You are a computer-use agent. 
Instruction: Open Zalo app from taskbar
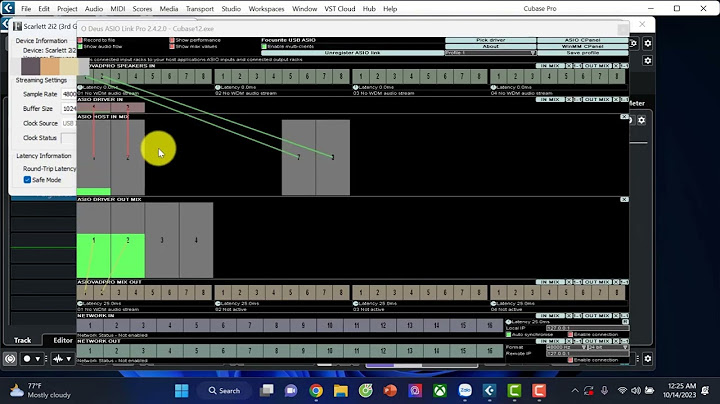[x=465, y=391]
